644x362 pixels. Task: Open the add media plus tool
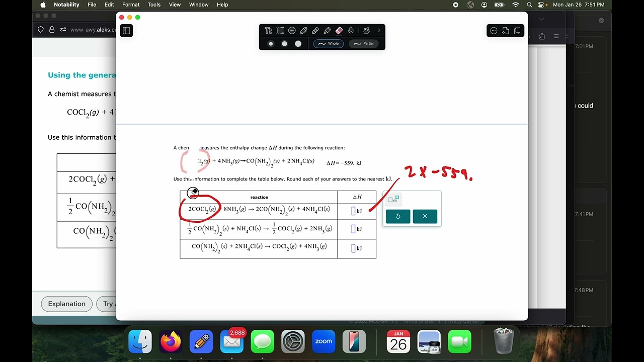[x=292, y=31]
